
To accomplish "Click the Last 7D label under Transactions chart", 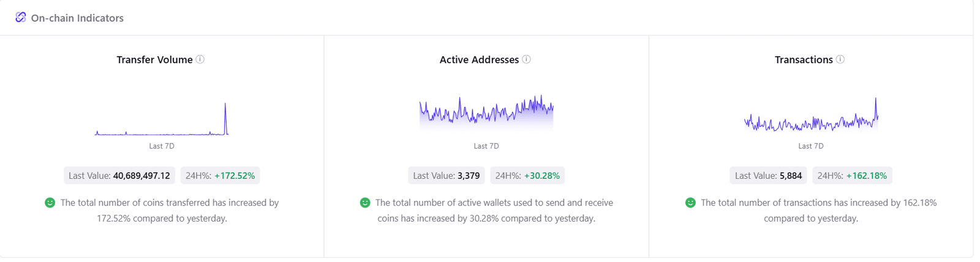I will [x=811, y=146].
